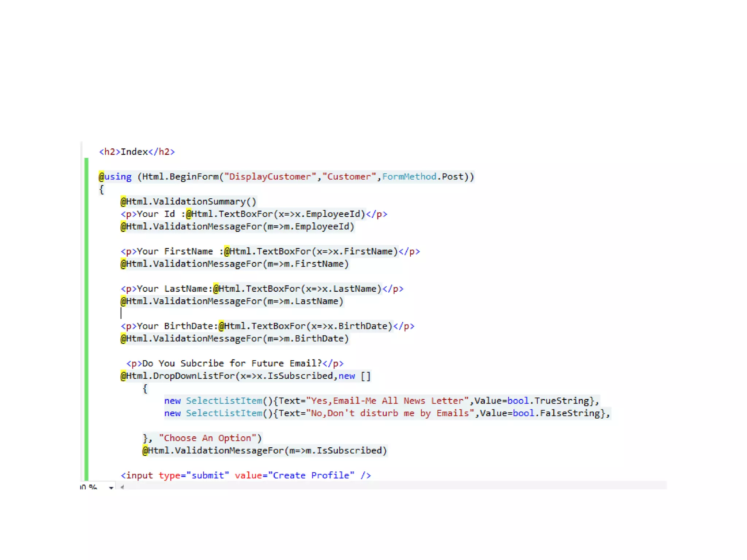Screen dimensions: 747x560
Task: Click ValidationMessageFor m.BirthDate line
Action: coord(235,339)
